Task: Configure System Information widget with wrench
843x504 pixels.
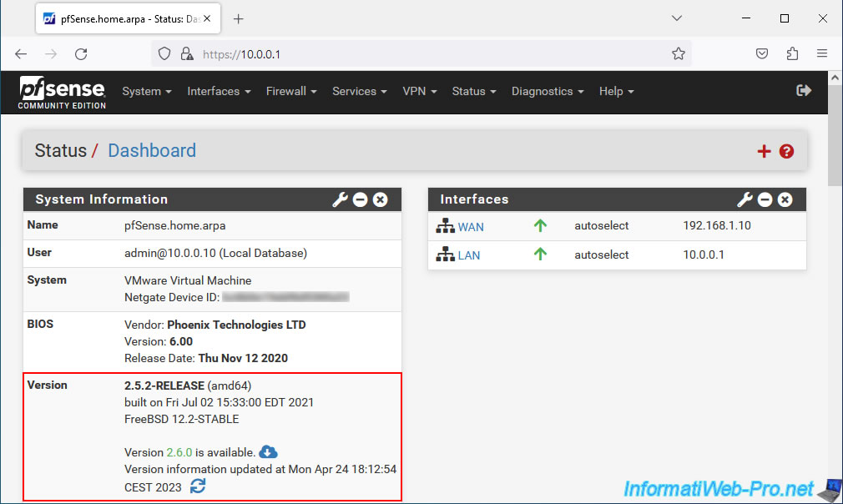Action: pyautogui.click(x=340, y=200)
